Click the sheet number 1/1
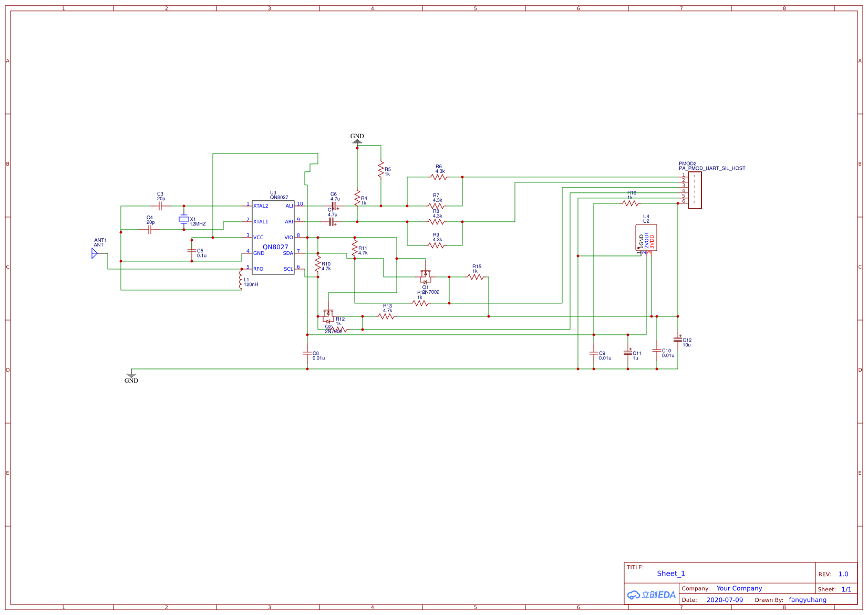868x615 pixels. pyautogui.click(x=846, y=589)
